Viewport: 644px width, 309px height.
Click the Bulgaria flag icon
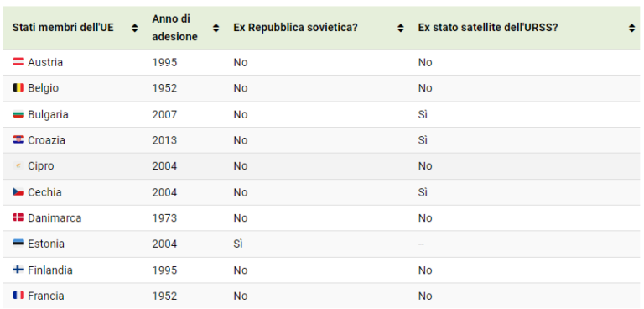click(x=18, y=114)
